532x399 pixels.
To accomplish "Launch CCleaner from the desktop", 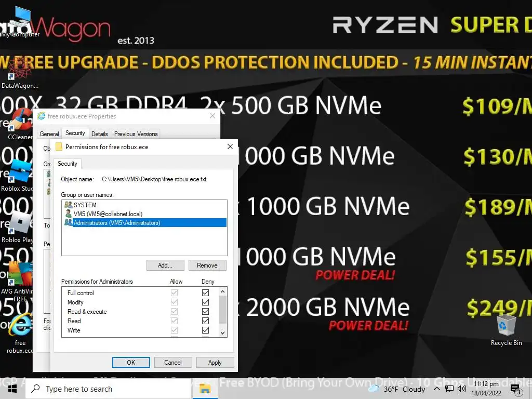I will (20, 124).
